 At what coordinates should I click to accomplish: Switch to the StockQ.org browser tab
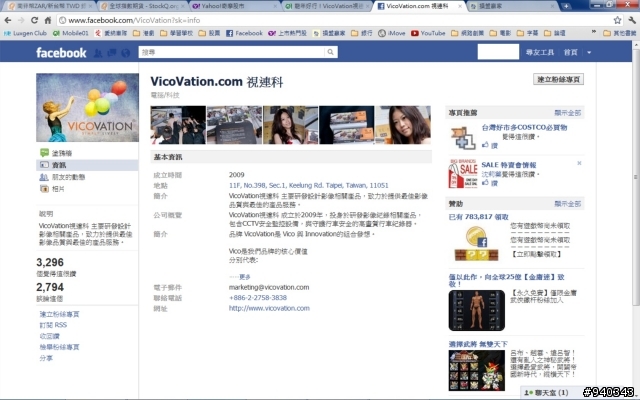coord(141,6)
